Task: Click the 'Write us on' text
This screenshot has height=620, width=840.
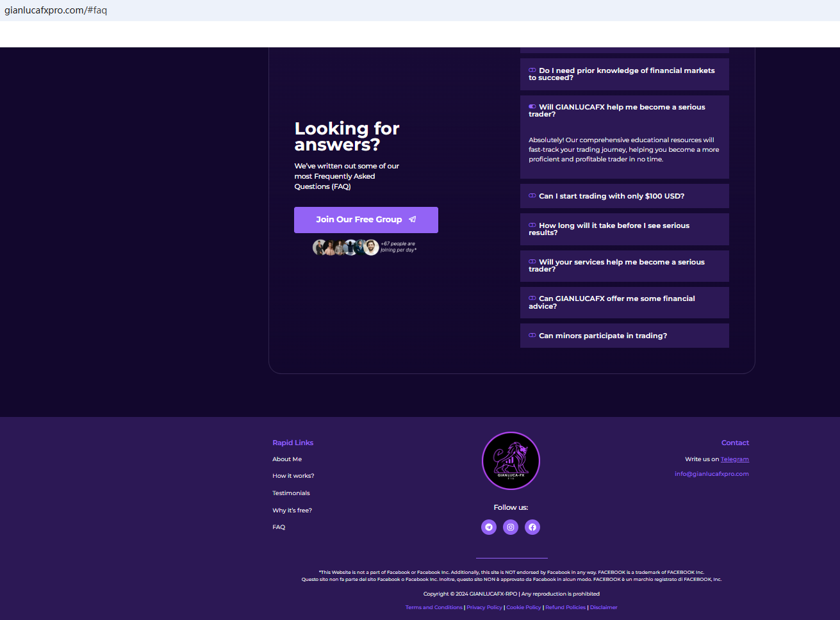Action: pos(702,459)
